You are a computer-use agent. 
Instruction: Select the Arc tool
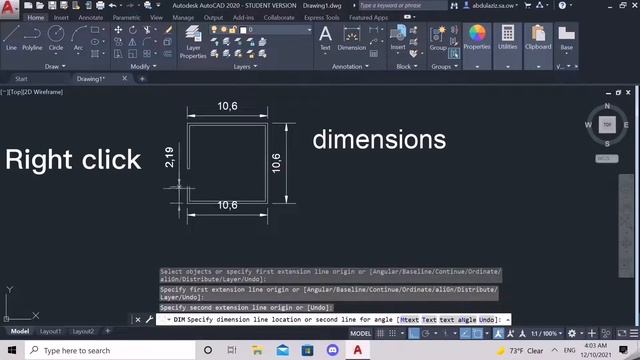click(x=78, y=38)
